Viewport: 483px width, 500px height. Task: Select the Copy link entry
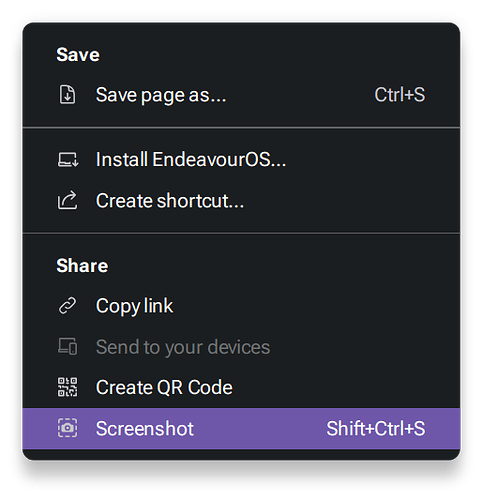point(241,306)
